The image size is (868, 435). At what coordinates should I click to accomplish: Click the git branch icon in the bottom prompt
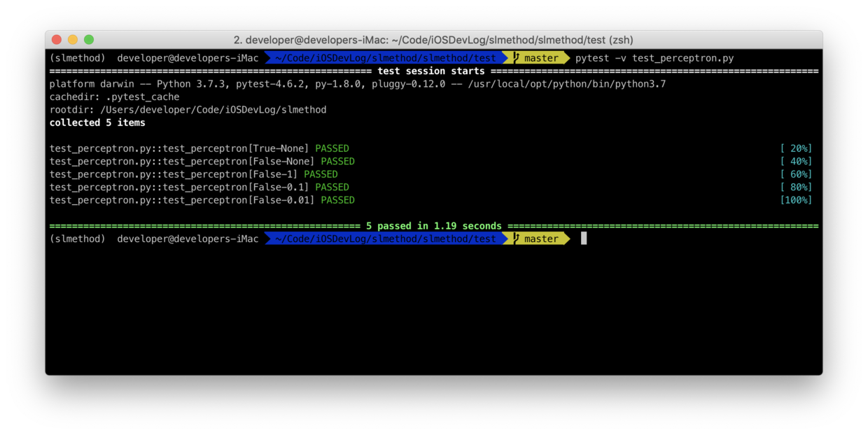(517, 238)
